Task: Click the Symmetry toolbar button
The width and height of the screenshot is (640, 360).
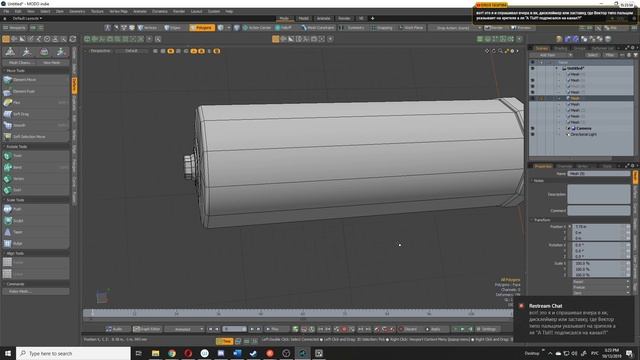Action: [x=353, y=28]
